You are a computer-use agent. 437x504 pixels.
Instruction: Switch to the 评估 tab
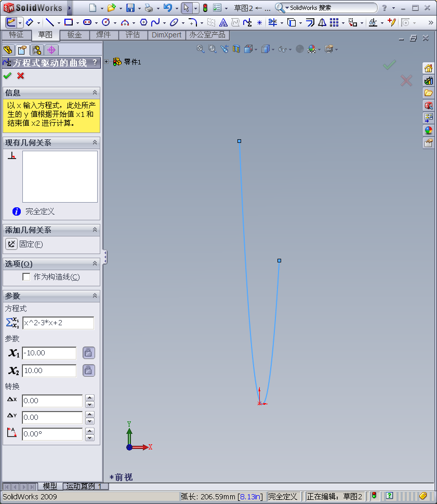(133, 35)
